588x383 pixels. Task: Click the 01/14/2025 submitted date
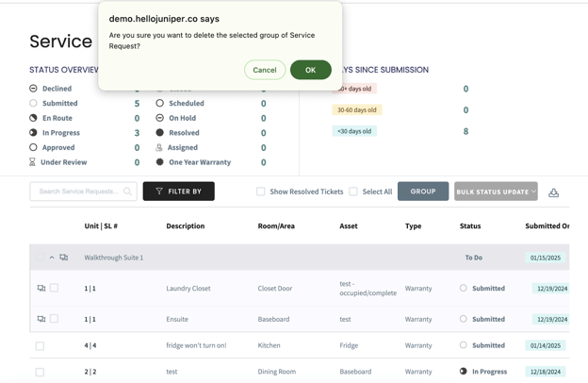(546, 345)
